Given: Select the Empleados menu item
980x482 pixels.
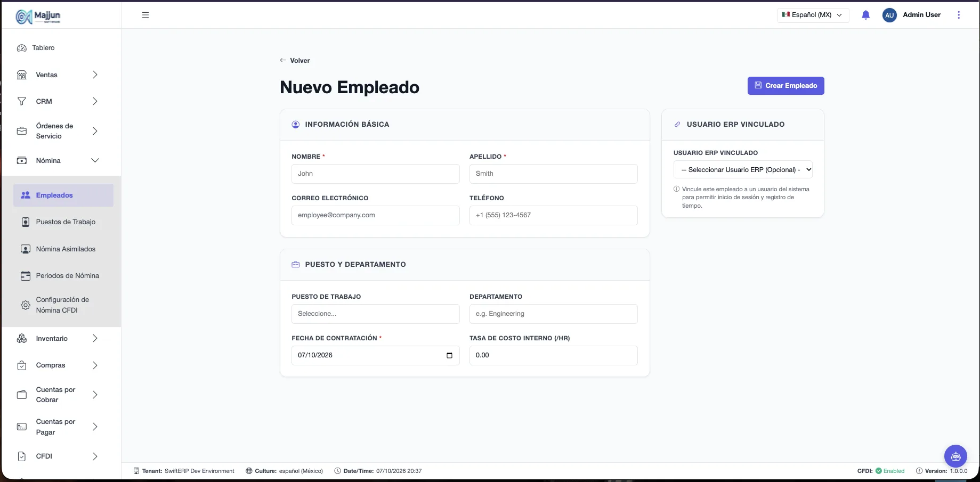Looking at the screenshot, I should (x=63, y=195).
